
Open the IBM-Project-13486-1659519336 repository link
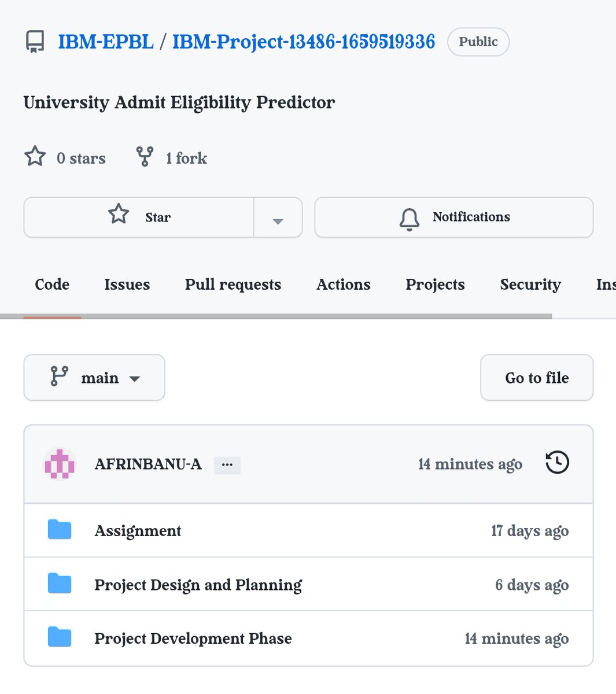point(304,42)
